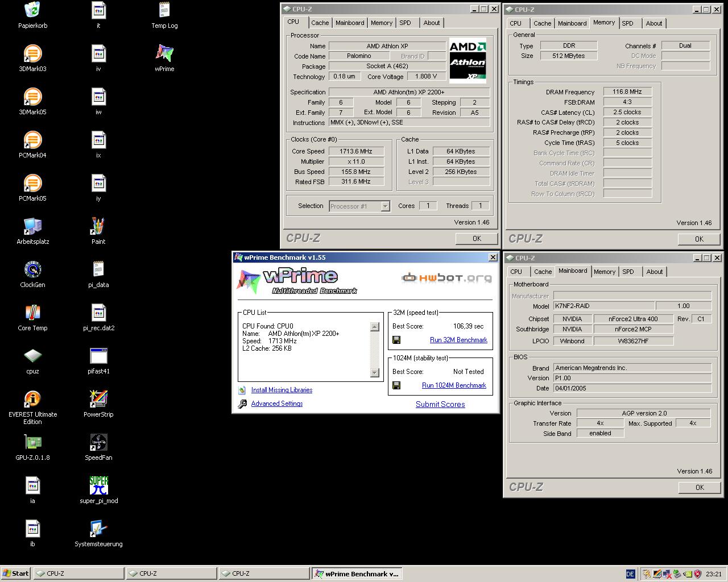Open wPrime Advanced Settings link

(277, 404)
